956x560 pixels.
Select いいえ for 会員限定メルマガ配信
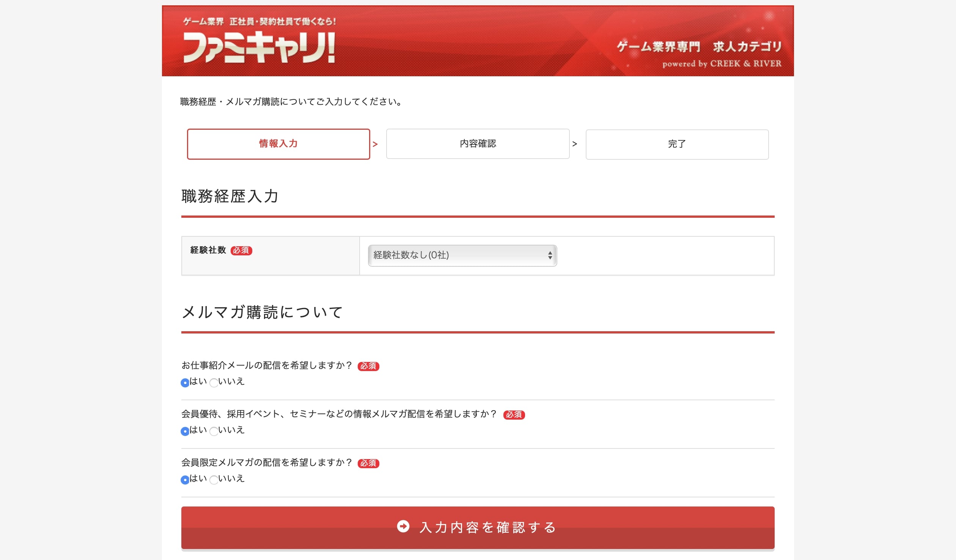tap(214, 480)
